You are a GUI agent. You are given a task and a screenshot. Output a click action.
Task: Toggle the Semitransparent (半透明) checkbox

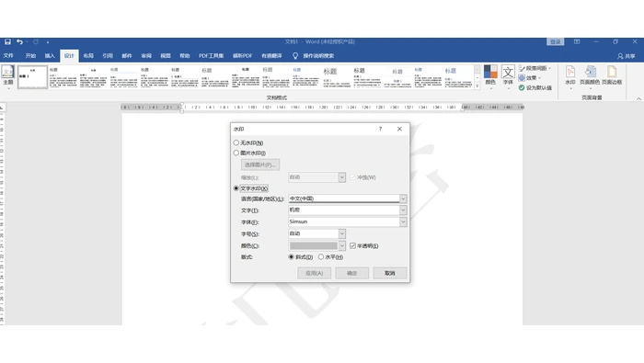[352, 245]
